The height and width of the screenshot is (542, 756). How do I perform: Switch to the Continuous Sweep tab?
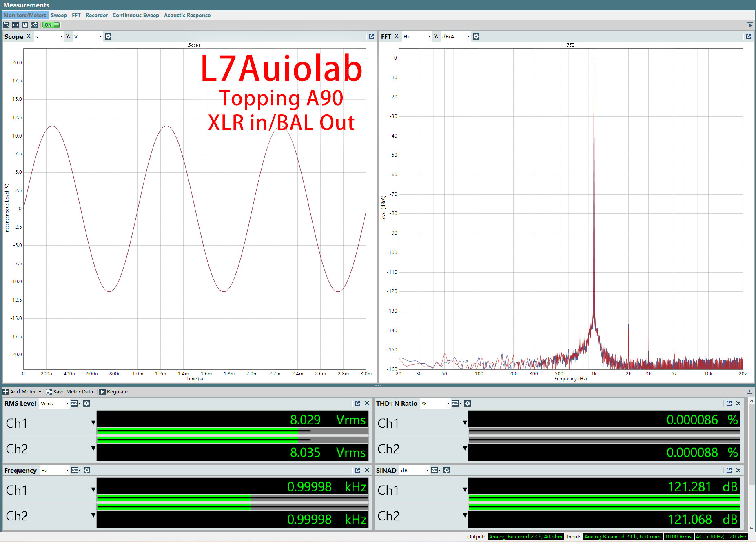(136, 15)
